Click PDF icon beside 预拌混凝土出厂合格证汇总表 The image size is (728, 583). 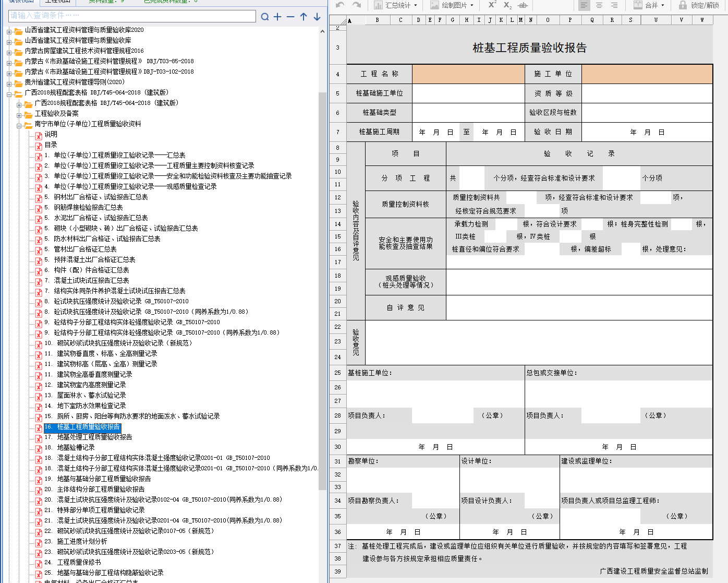[39, 260]
